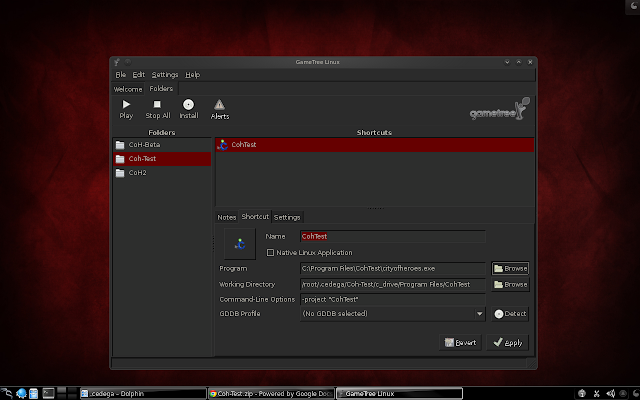The image size is (640, 400).
Task: Toggle Native Linux Application checkbox
Action: click(270, 253)
